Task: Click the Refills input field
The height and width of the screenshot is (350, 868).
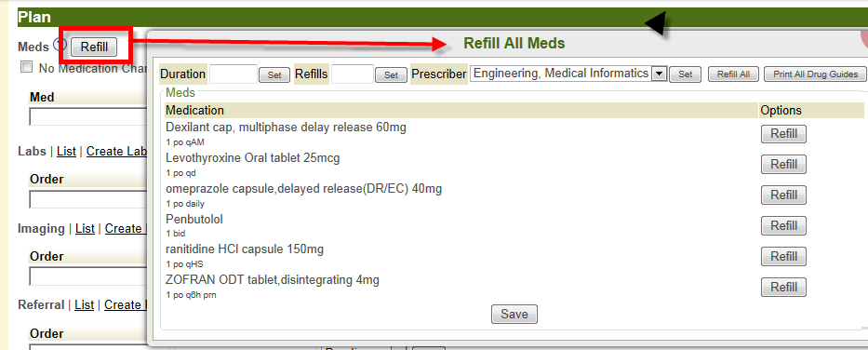Action: (x=353, y=74)
